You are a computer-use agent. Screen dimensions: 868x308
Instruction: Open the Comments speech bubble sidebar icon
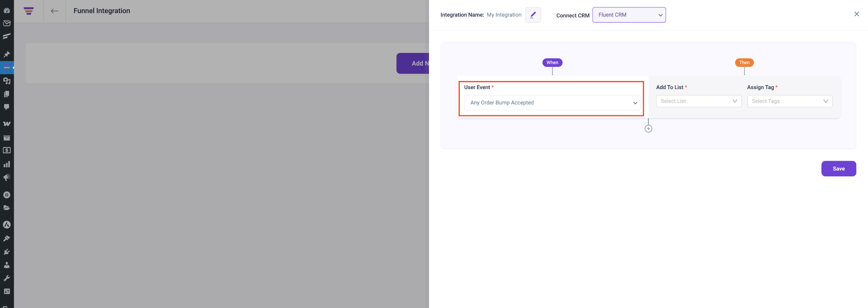7,107
